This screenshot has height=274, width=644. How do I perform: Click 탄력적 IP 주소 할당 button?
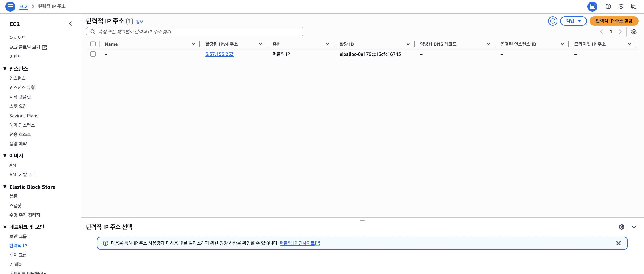click(x=614, y=21)
